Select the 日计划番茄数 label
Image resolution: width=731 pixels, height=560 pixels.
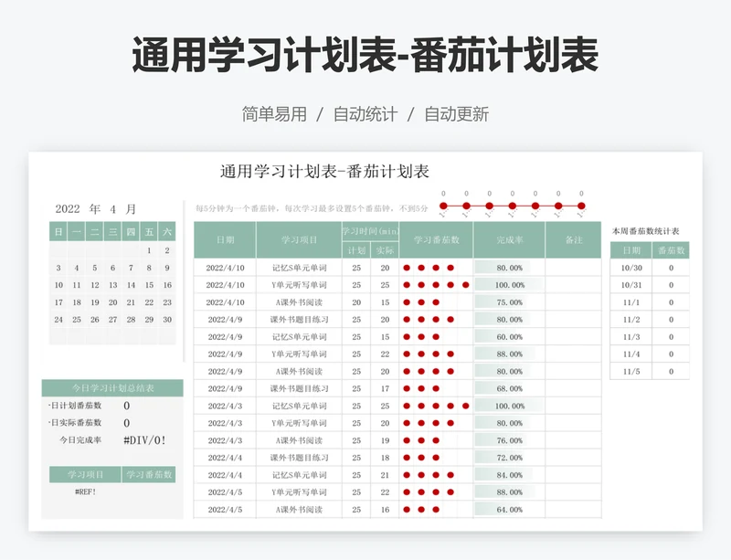click(75, 406)
